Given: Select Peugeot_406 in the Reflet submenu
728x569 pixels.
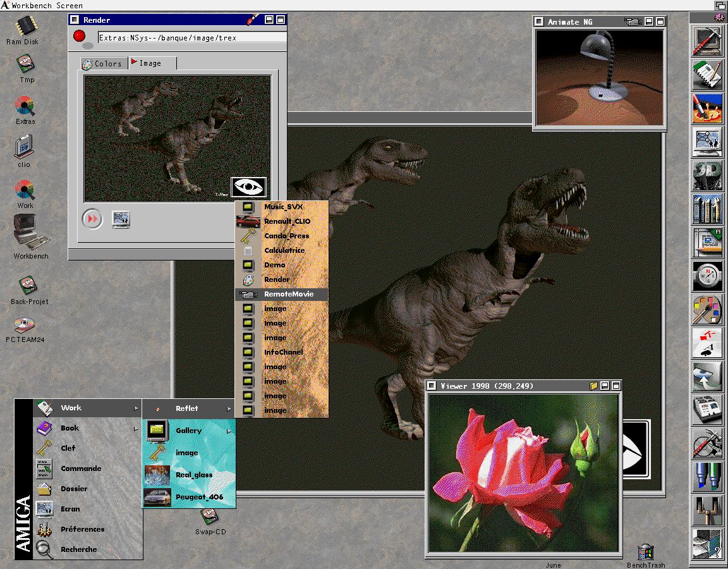Looking at the screenshot, I should click(198, 497).
